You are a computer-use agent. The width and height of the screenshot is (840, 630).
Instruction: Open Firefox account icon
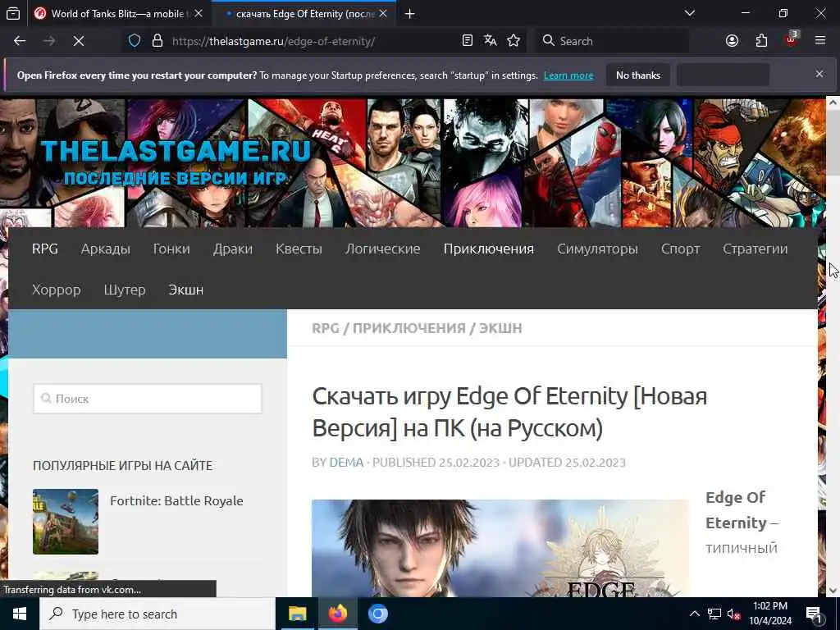732,41
